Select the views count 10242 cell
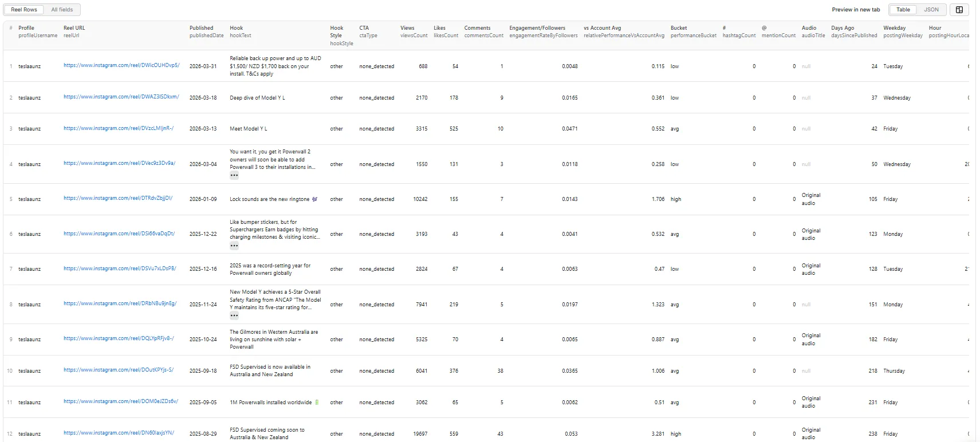Viewport: 980px width, 442px height. pyautogui.click(x=420, y=199)
